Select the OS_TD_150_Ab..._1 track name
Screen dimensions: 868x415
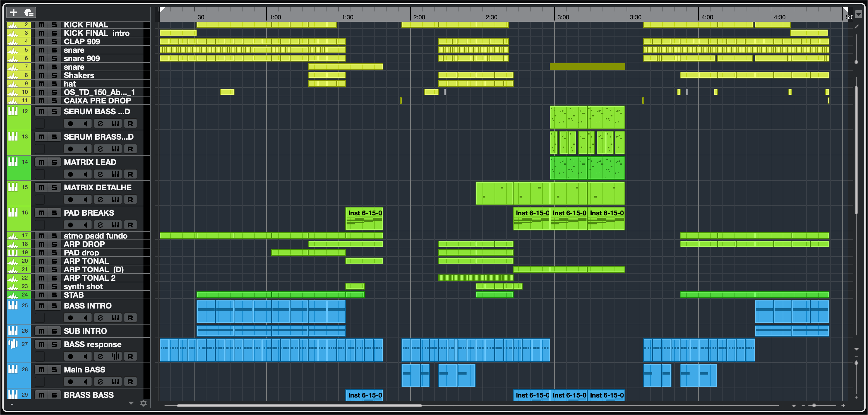tap(99, 92)
